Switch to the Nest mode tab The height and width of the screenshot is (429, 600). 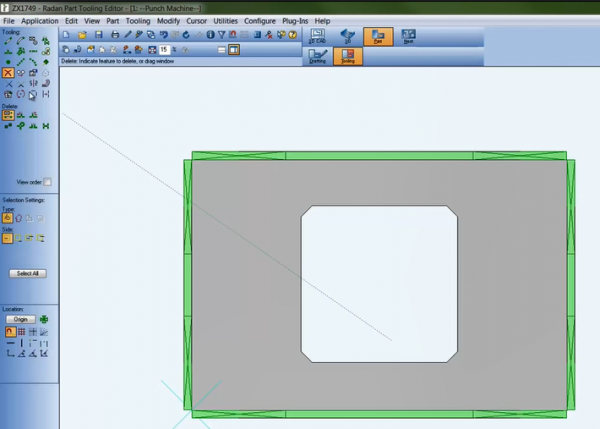pyautogui.click(x=409, y=36)
